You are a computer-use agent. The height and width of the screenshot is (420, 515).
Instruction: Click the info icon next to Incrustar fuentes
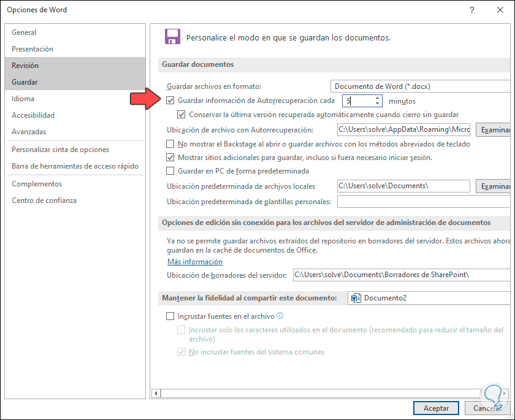281,316
